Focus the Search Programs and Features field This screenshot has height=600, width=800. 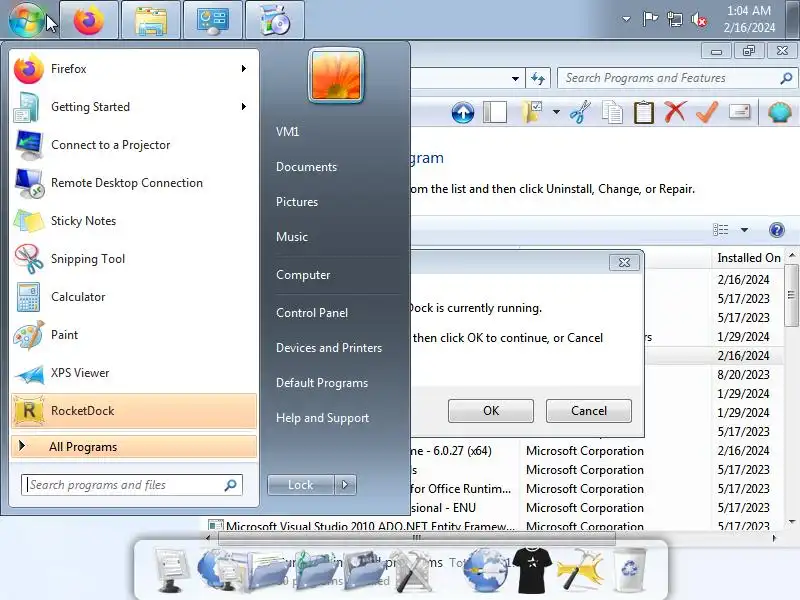tap(676, 78)
